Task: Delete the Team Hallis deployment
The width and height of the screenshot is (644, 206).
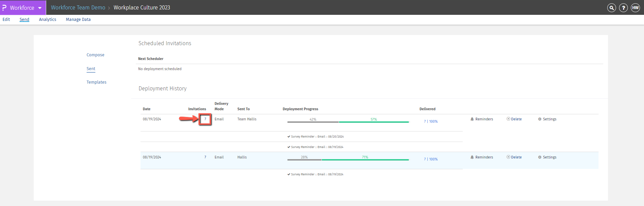Action: (514, 119)
